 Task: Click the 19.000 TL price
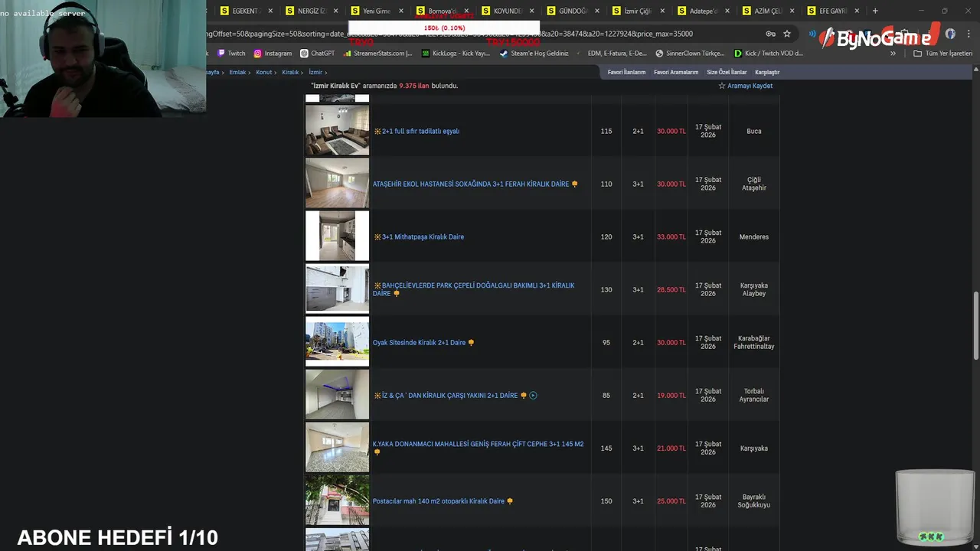click(671, 395)
